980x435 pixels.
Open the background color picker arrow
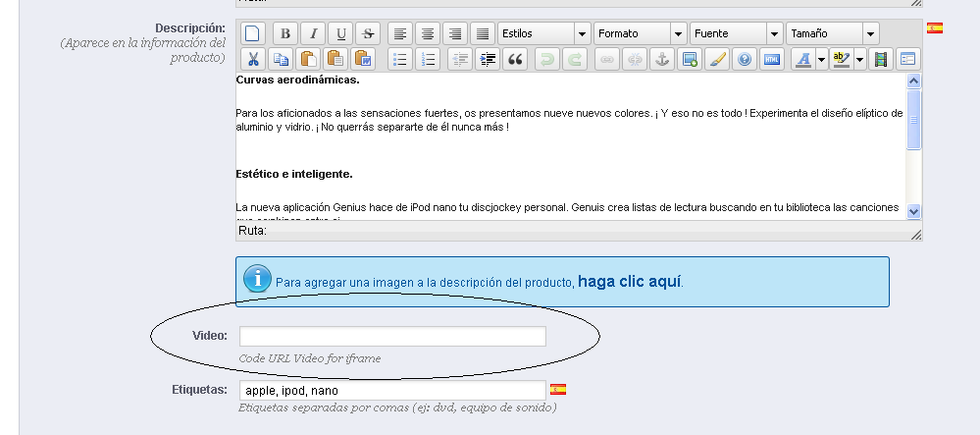point(860,60)
